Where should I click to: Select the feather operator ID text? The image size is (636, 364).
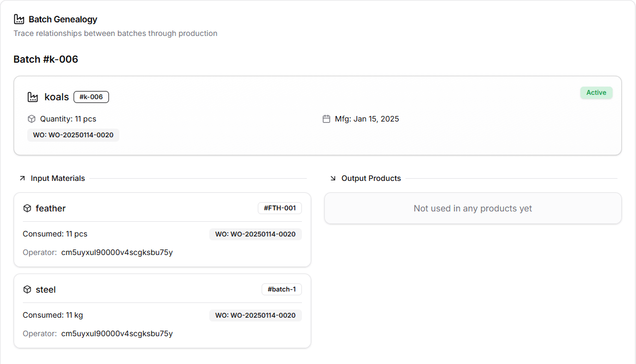coord(117,252)
